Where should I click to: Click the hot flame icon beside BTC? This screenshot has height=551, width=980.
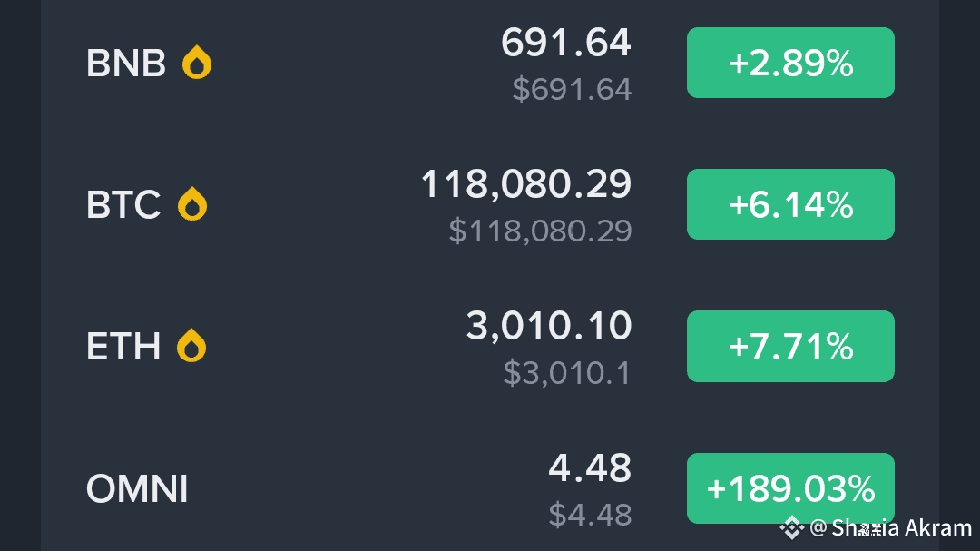(191, 204)
